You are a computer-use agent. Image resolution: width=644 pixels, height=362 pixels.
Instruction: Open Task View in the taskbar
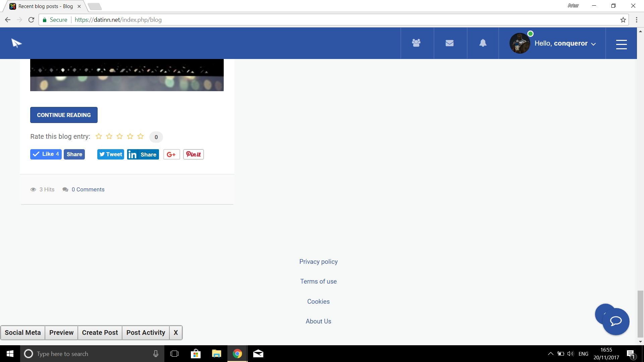click(x=174, y=354)
